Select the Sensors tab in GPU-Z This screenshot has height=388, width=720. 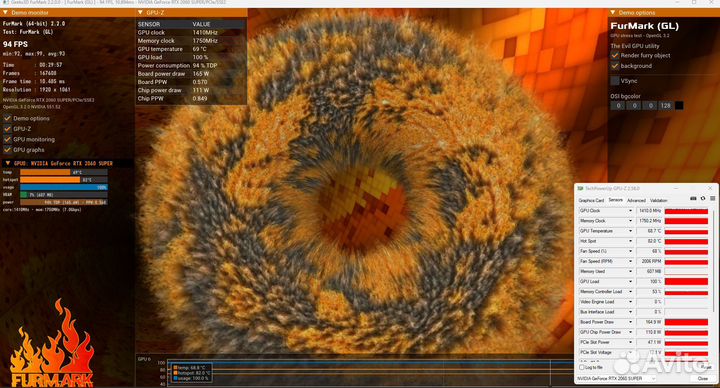click(x=615, y=200)
